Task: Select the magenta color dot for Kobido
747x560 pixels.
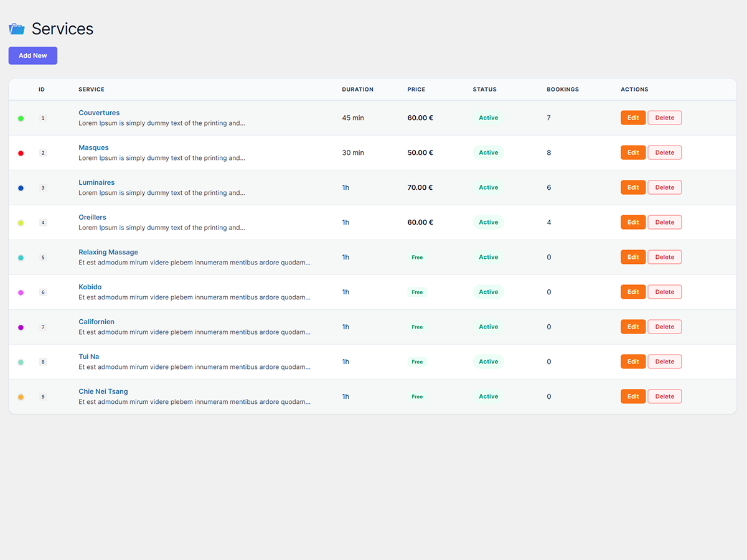Action: pos(21,292)
